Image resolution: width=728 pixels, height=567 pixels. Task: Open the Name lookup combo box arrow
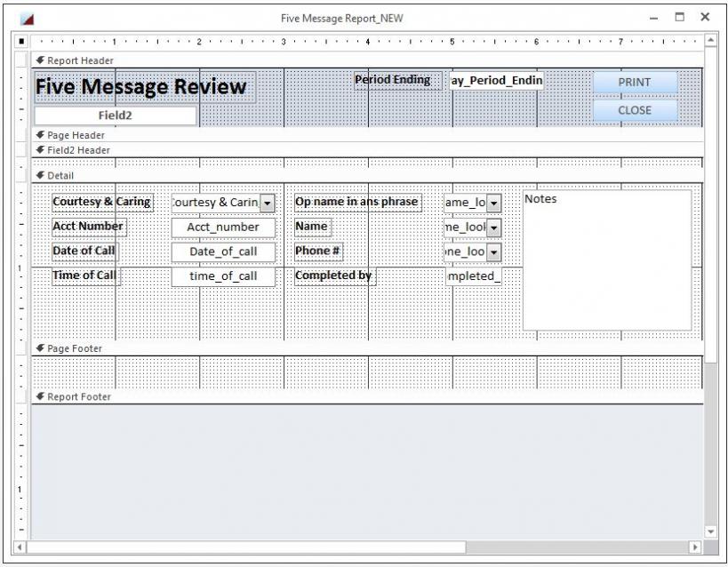coord(494,228)
